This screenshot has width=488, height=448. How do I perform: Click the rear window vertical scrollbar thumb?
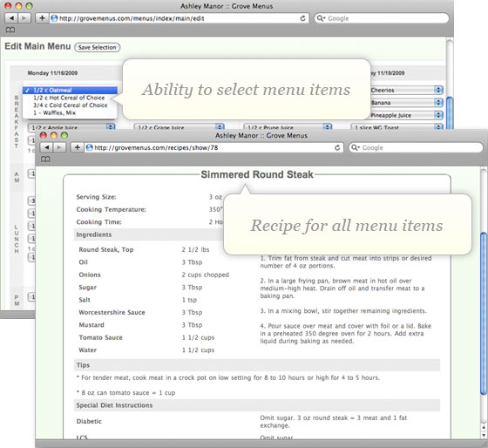[x=450, y=112]
